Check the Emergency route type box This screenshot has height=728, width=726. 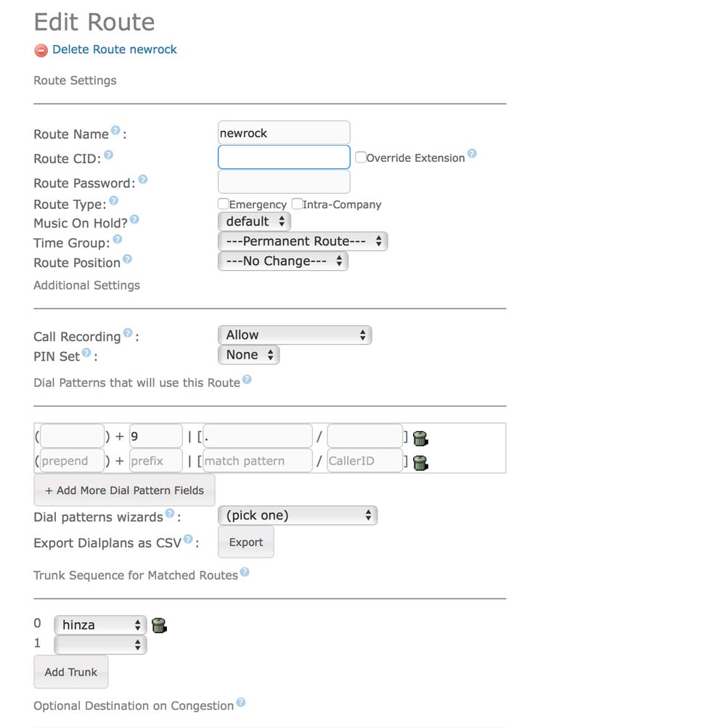tap(224, 205)
